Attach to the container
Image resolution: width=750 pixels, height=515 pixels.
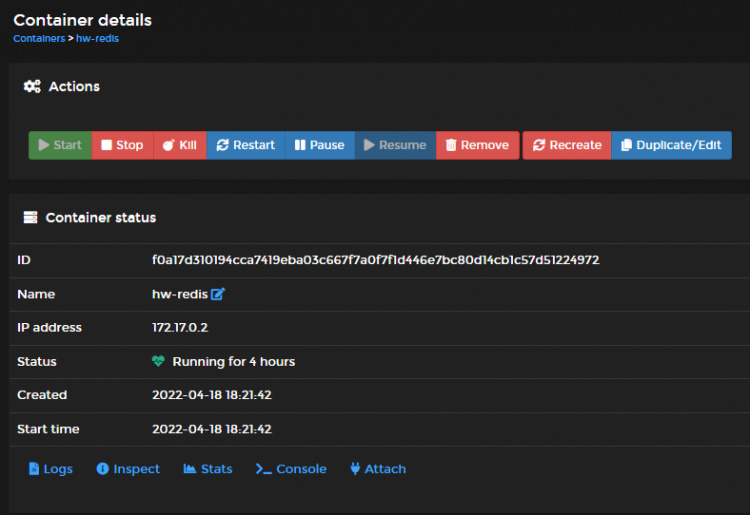pos(378,469)
